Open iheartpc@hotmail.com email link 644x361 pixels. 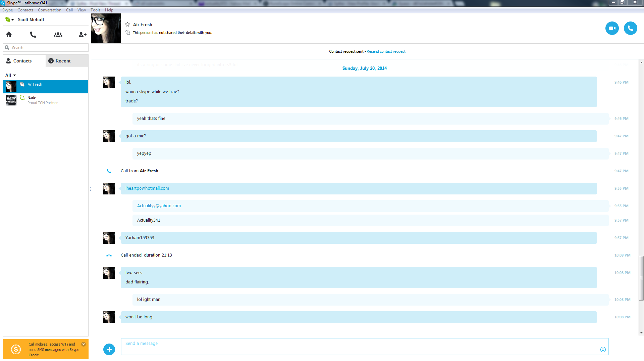pyautogui.click(x=147, y=188)
